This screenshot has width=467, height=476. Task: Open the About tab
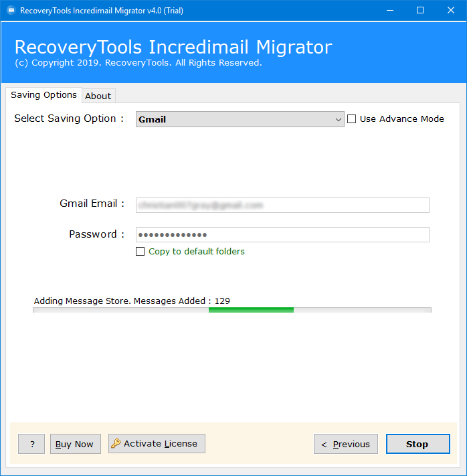click(98, 96)
